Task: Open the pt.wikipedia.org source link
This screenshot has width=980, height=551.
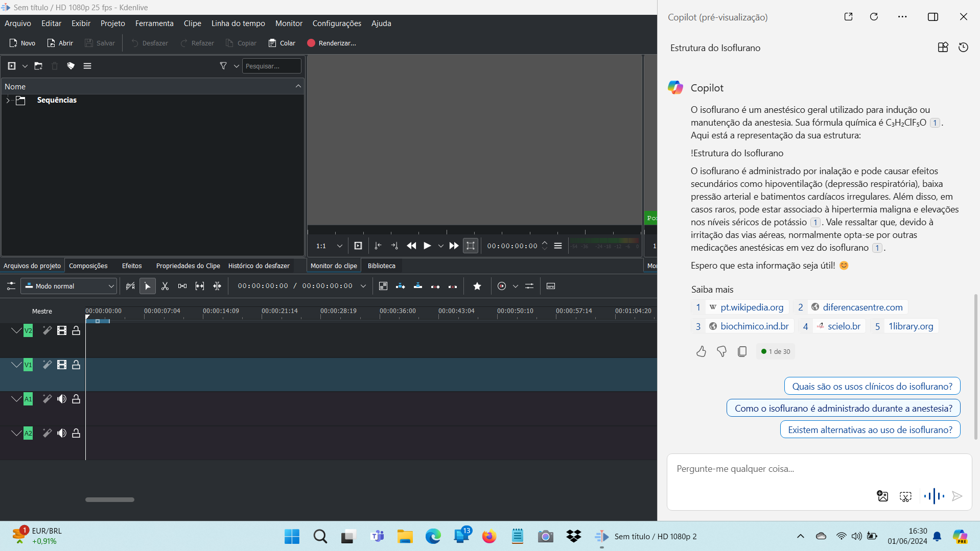Action: coord(752,307)
